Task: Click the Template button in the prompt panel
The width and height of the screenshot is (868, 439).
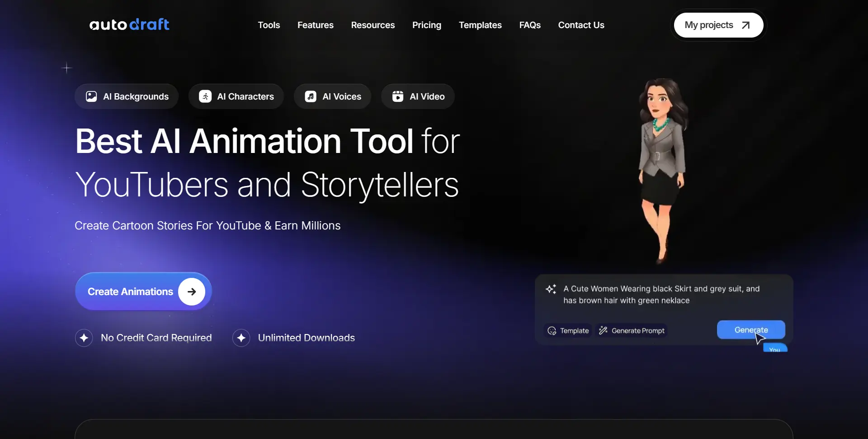Action: pyautogui.click(x=568, y=331)
